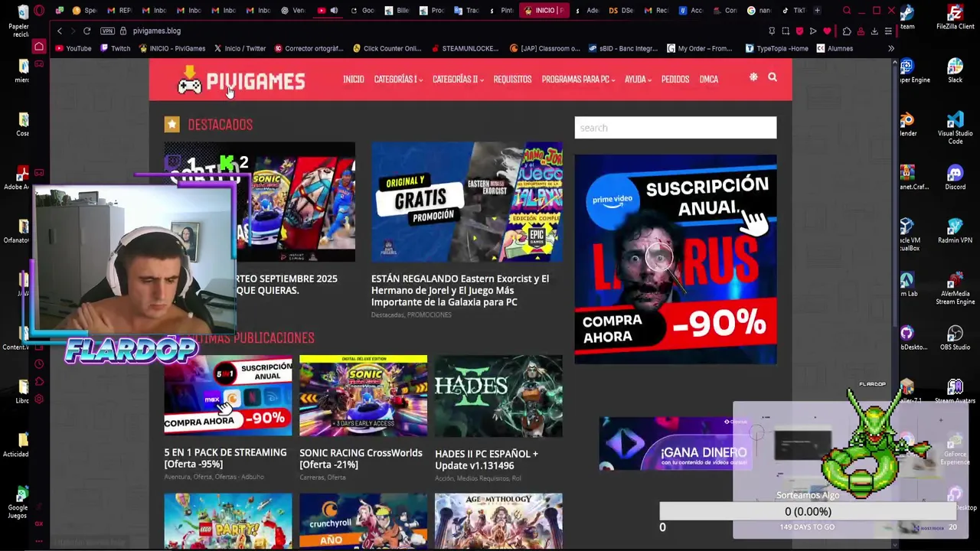Expand bookmarks overflow chevron
This screenshot has height=551, width=980.
(x=891, y=48)
